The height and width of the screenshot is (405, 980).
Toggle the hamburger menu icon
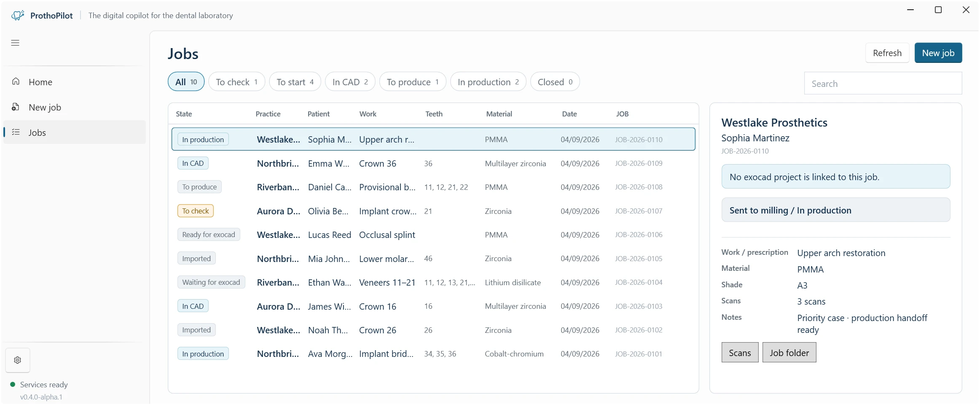(15, 43)
